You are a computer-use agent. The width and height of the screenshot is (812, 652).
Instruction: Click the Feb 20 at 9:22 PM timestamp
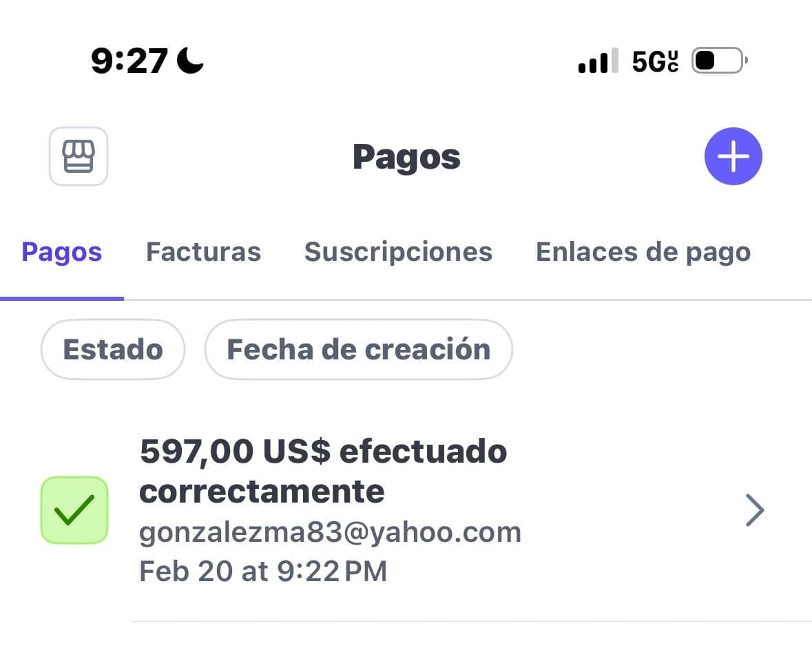pos(263,571)
